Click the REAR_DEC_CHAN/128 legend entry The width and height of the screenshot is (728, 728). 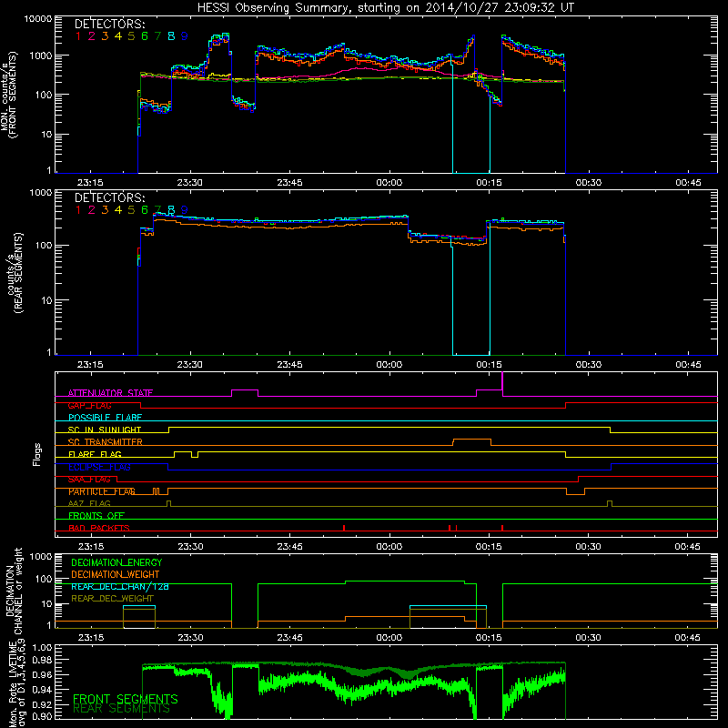point(120,587)
